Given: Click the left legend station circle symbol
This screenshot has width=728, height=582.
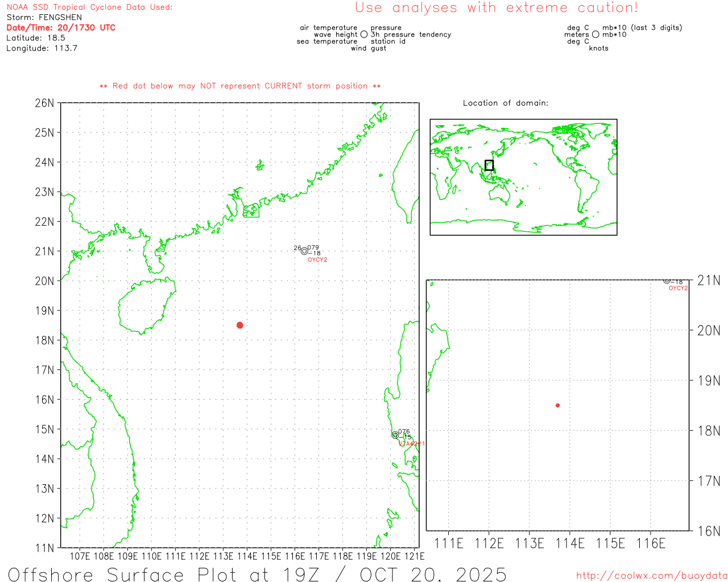Looking at the screenshot, I should point(364,35).
